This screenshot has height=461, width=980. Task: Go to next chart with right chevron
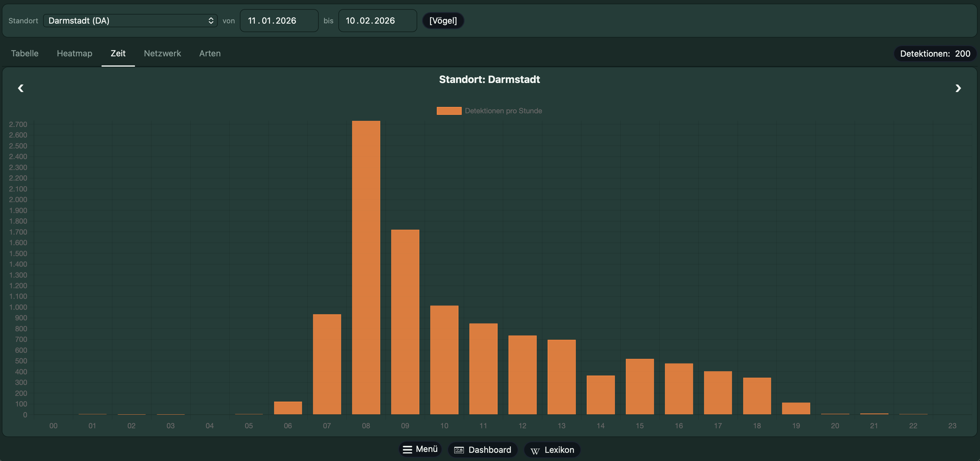[x=958, y=88]
